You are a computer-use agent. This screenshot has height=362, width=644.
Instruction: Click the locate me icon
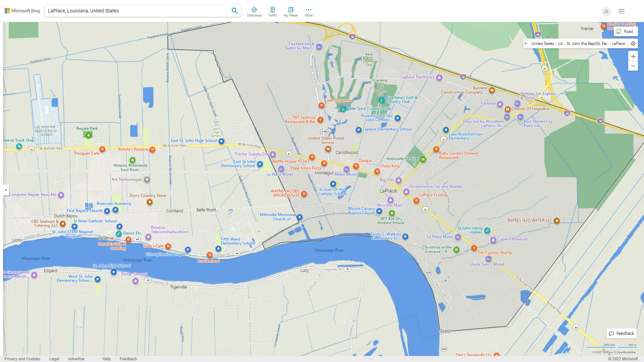point(633,44)
